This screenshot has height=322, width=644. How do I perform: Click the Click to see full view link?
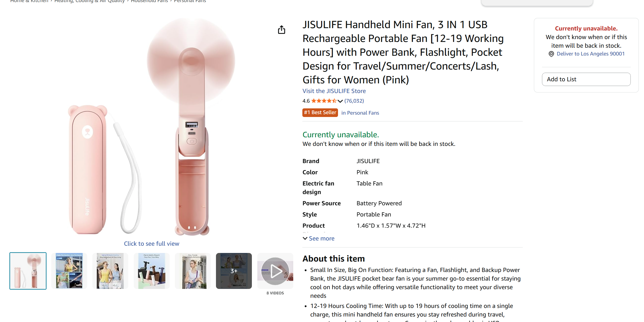point(151,244)
